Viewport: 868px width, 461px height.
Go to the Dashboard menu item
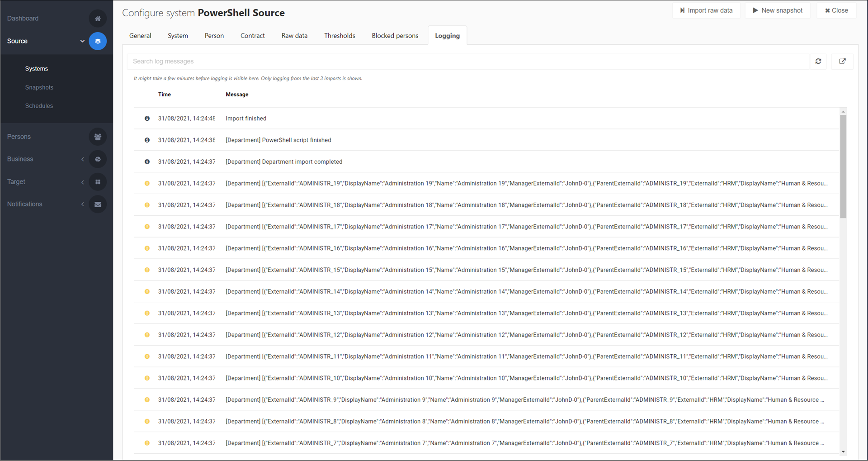23,19
